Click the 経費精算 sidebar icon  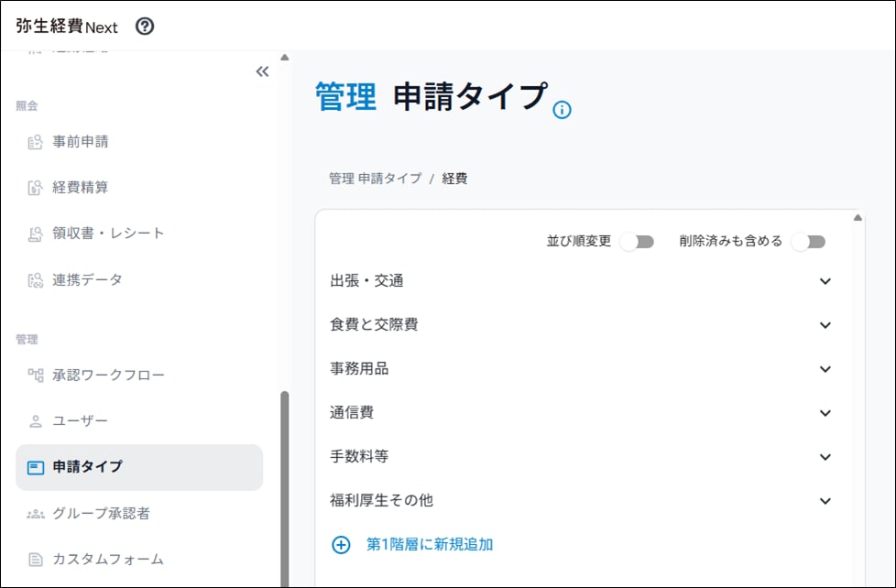tap(36, 188)
